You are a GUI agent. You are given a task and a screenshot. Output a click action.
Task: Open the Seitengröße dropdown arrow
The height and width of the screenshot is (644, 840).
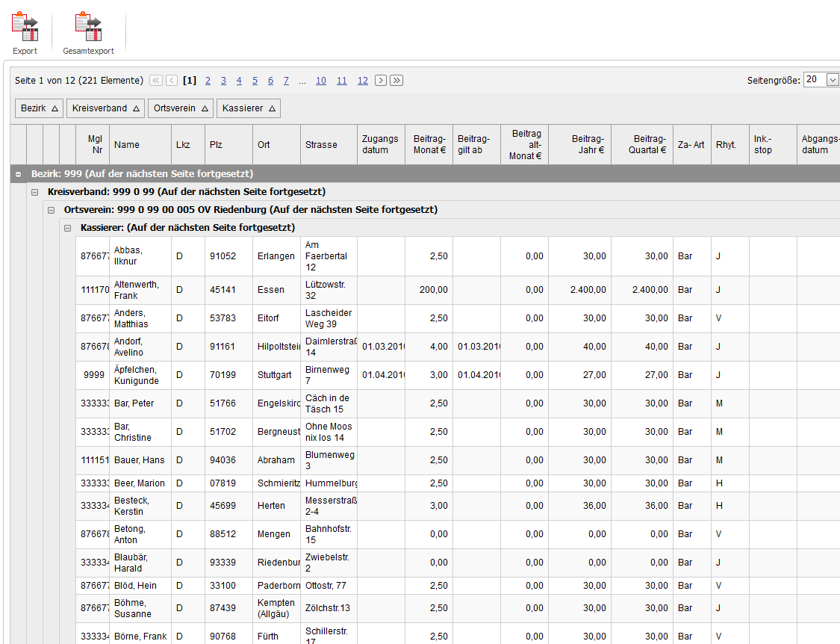[833, 80]
